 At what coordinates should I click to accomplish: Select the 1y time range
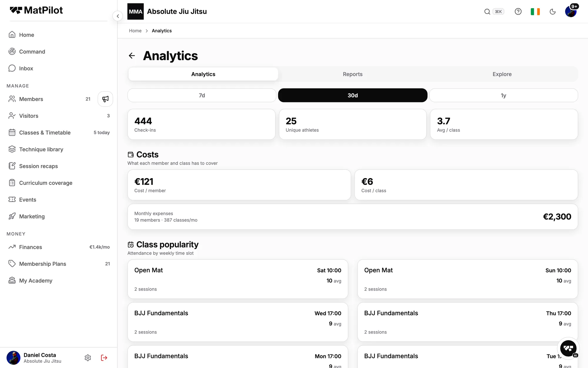pyautogui.click(x=503, y=95)
